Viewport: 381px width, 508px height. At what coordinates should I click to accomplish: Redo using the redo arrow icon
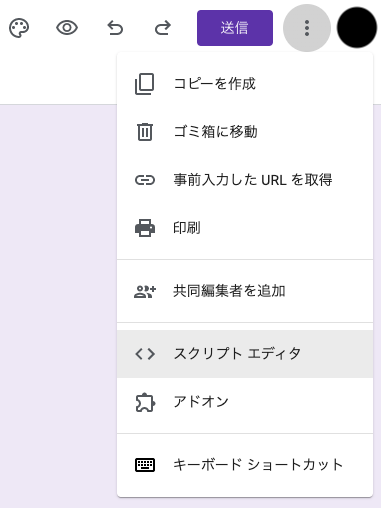(x=163, y=28)
